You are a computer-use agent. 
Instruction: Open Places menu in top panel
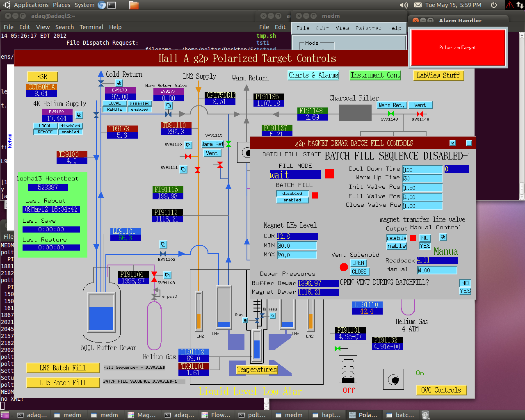pyautogui.click(x=62, y=5)
